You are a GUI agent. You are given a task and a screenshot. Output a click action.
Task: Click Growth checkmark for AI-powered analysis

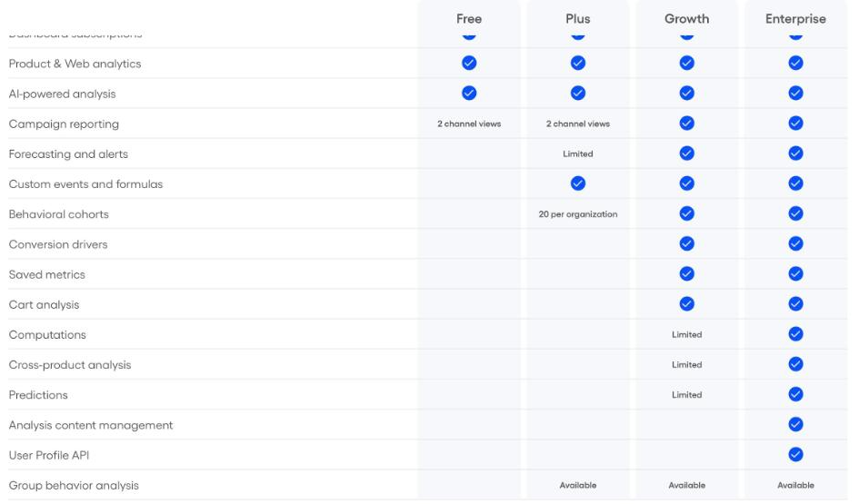(x=687, y=93)
